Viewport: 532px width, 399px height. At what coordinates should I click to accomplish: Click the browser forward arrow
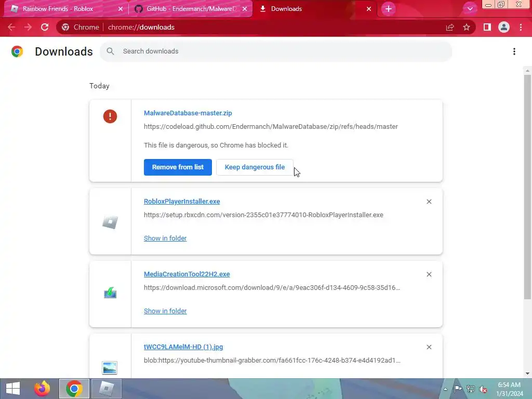pos(28,27)
